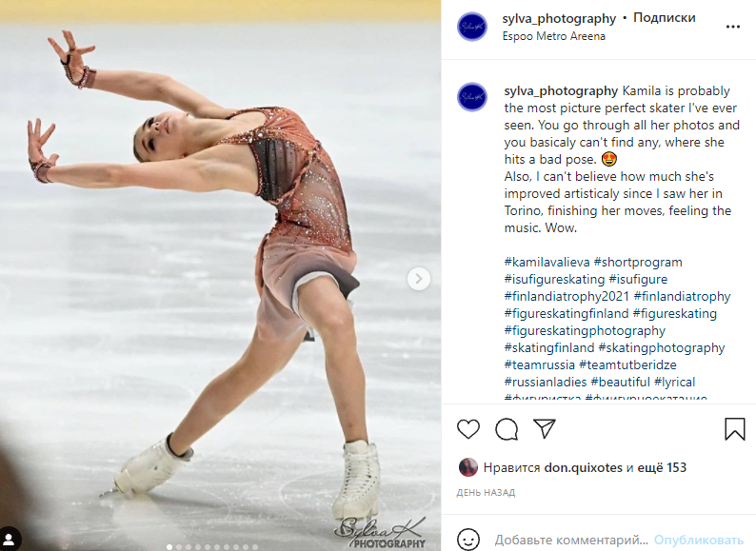The width and height of the screenshot is (756, 551).
Task: Go to next photo with the arrow
Action: (419, 279)
